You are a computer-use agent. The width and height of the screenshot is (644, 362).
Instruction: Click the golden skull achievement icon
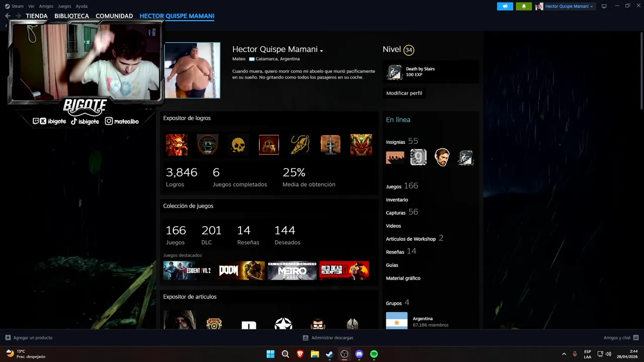(x=238, y=145)
